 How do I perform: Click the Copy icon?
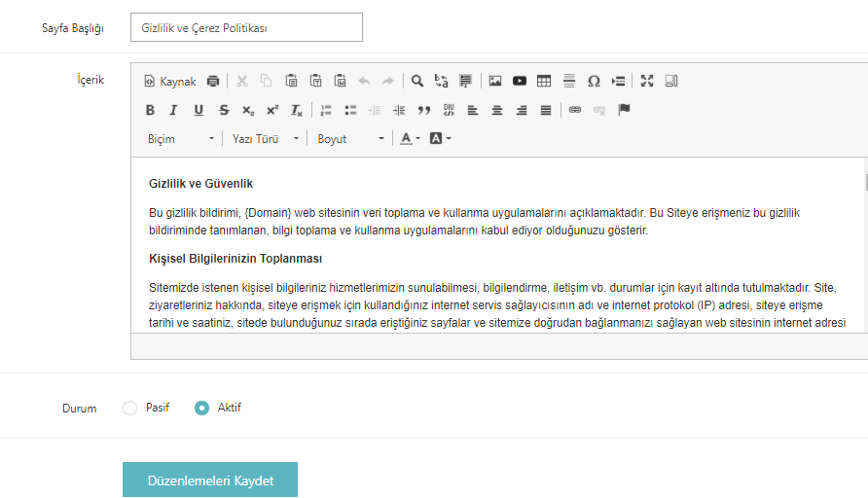pyautogui.click(x=267, y=82)
